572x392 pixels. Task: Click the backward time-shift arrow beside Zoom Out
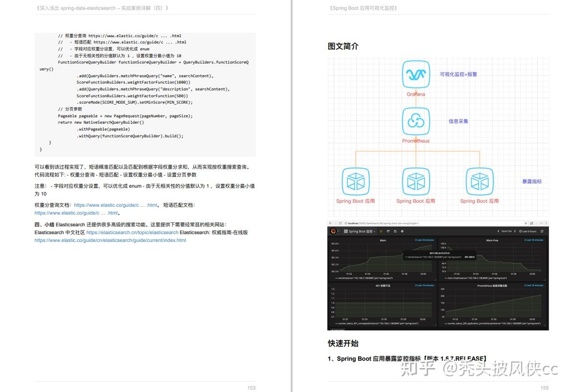pos(498,231)
